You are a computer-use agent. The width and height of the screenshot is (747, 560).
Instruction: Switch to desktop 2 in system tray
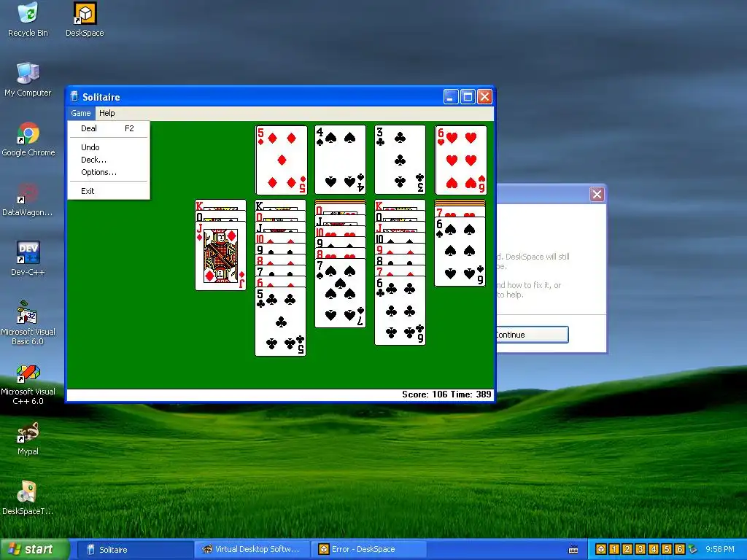point(627,549)
